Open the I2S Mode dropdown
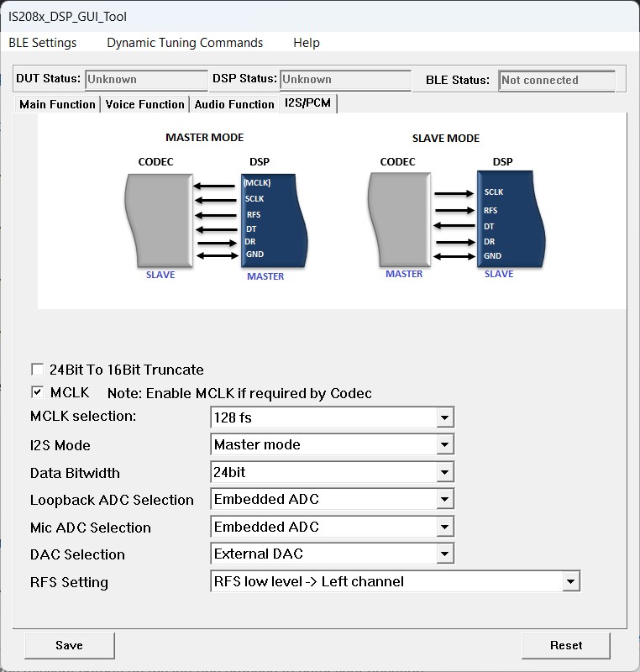 (444, 444)
